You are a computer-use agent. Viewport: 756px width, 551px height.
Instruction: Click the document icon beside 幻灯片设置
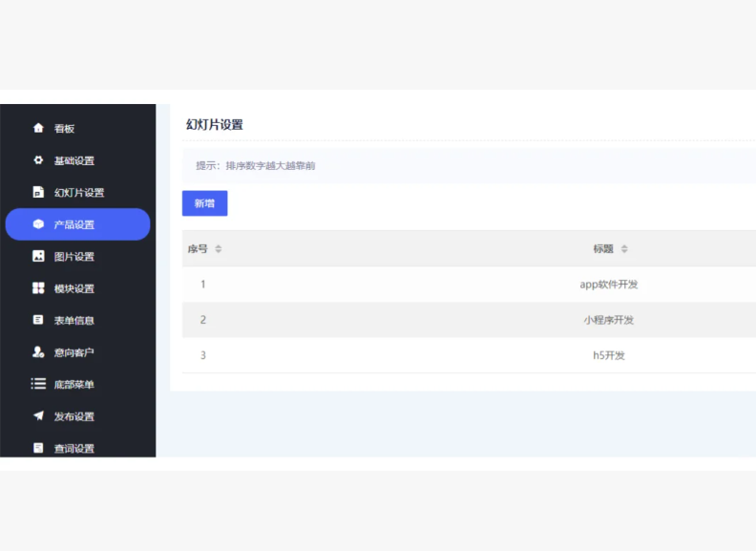(x=38, y=192)
